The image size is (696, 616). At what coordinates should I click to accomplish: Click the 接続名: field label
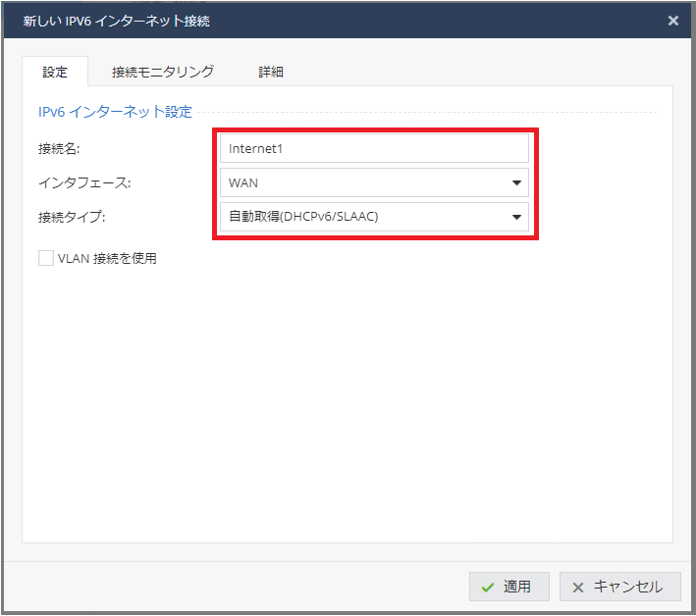pos(59,148)
